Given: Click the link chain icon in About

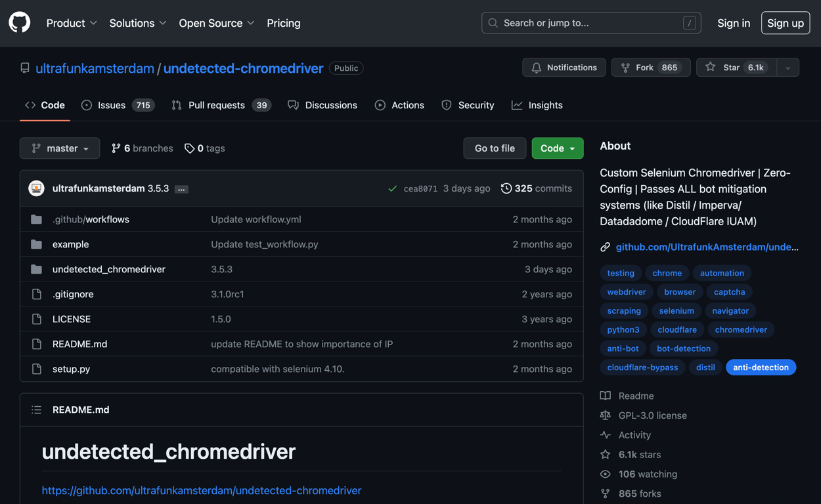Looking at the screenshot, I should [x=605, y=247].
